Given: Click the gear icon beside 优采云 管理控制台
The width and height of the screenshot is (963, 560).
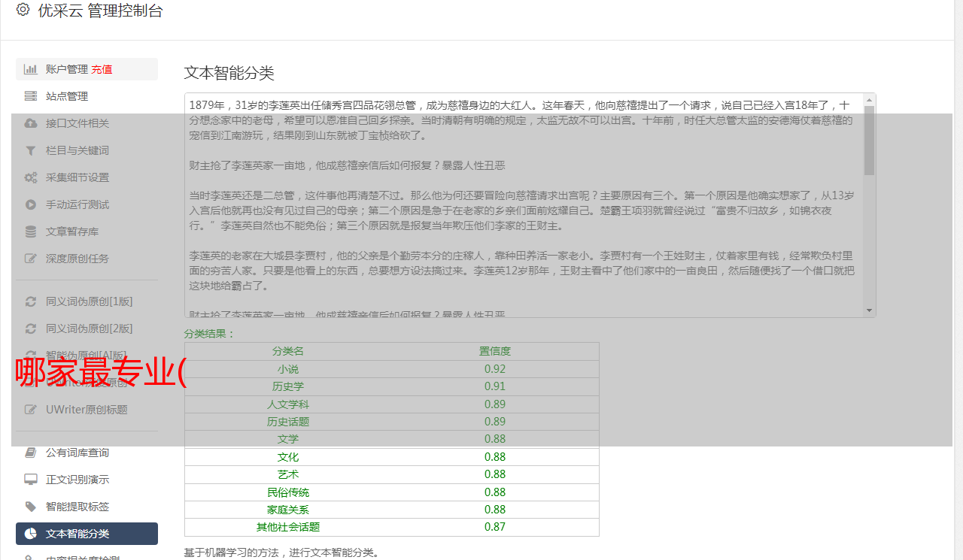Looking at the screenshot, I should coord(23,11).
